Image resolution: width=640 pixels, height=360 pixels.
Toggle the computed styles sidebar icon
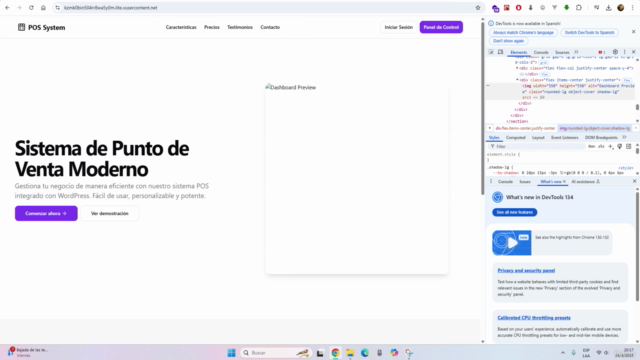pos(629,147)
